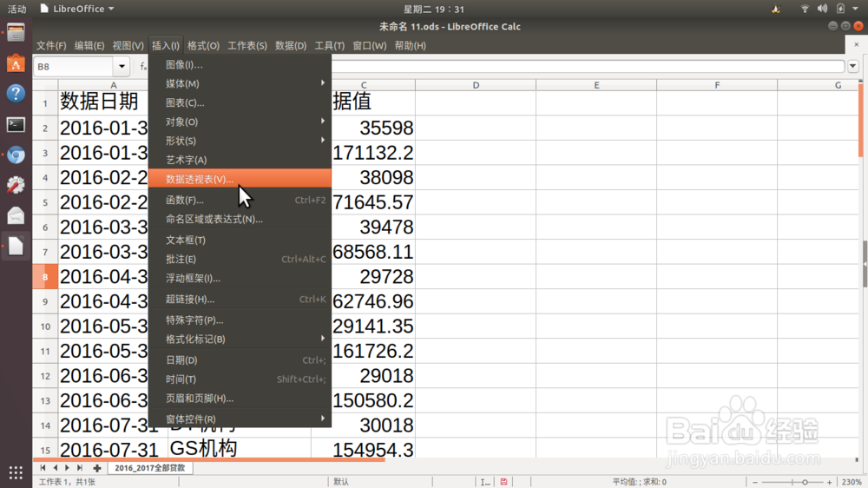Open the Help icon in the dock
The width and height of the screenshot is (868, 488).
pos(16,93)
